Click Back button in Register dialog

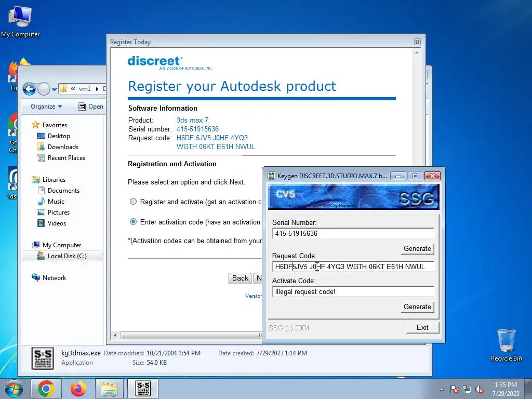point(240,278)
